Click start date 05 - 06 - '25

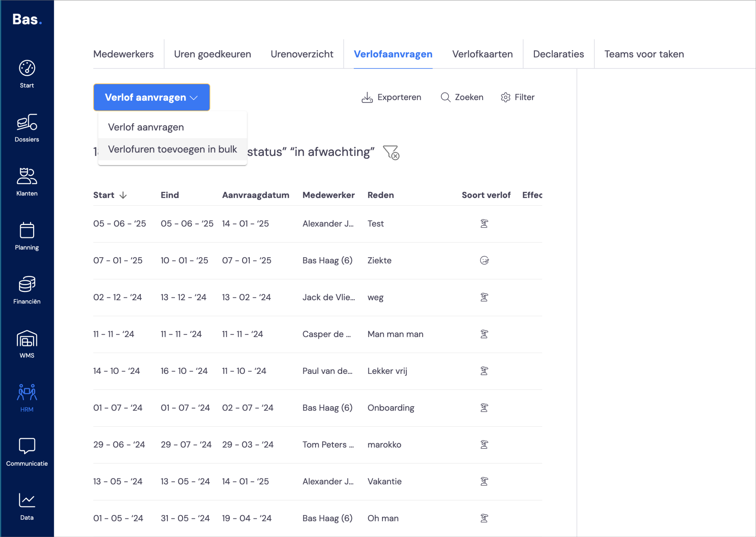coord(119,223)
